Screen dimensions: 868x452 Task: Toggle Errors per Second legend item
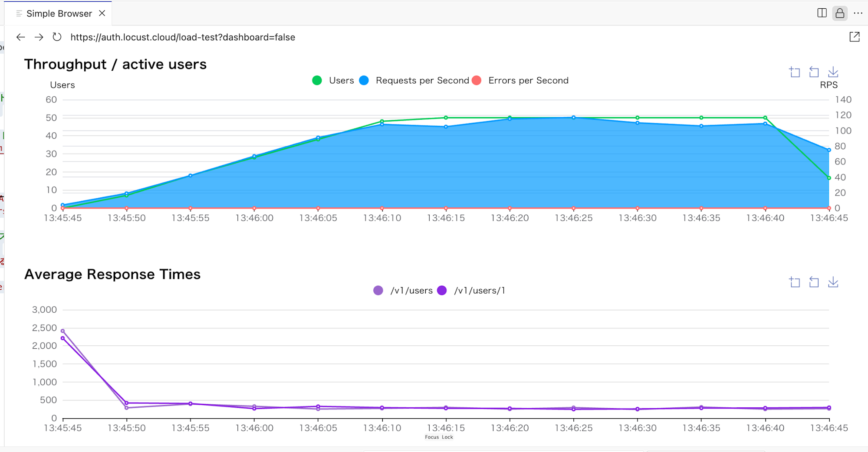pyautogui.click(x=520, y=81)
